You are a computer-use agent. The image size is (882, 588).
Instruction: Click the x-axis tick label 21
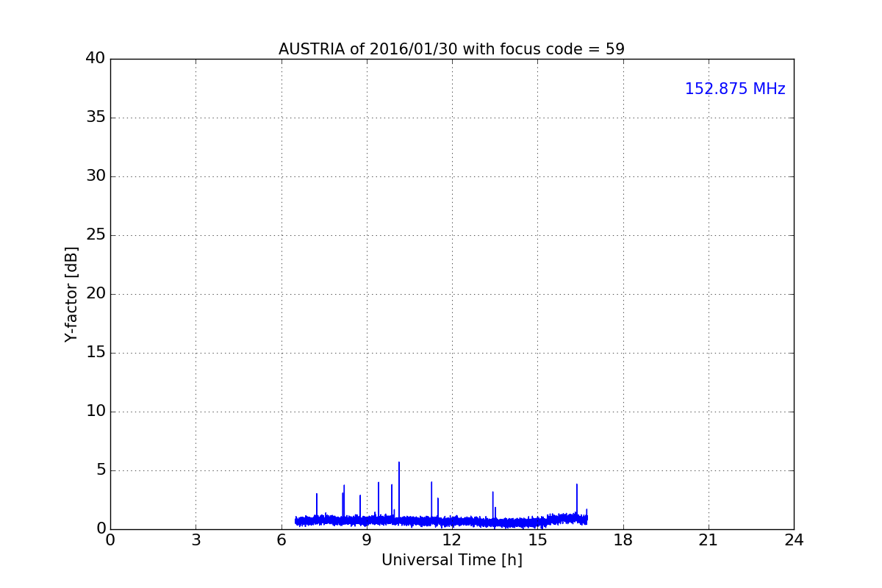[x=709, y=540]
